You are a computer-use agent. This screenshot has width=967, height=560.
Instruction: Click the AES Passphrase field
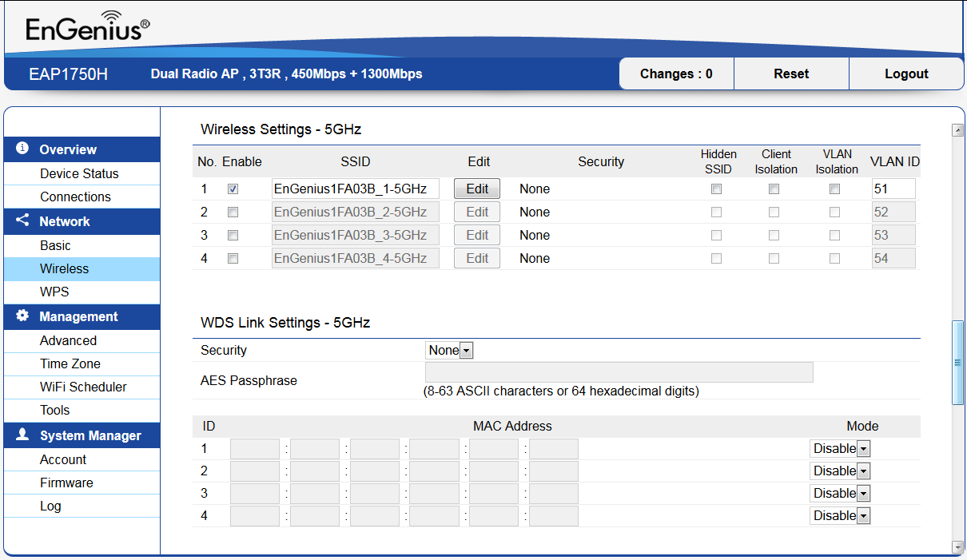(x=619, y=372)
